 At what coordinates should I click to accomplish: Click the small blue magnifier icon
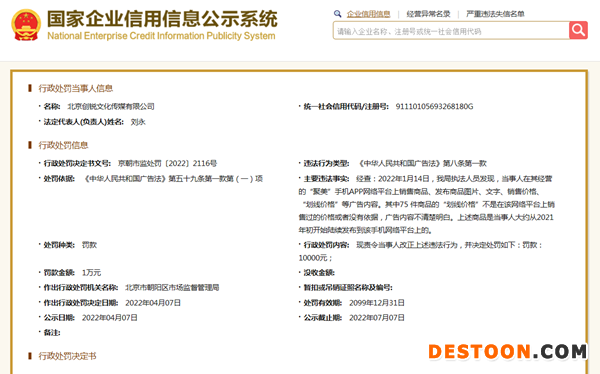pos(337,14)
